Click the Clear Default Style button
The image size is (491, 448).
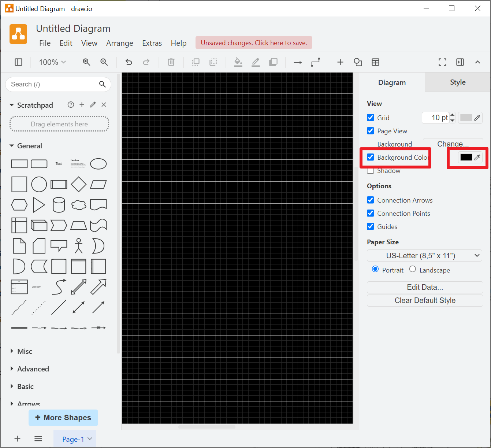pos(425,300)
